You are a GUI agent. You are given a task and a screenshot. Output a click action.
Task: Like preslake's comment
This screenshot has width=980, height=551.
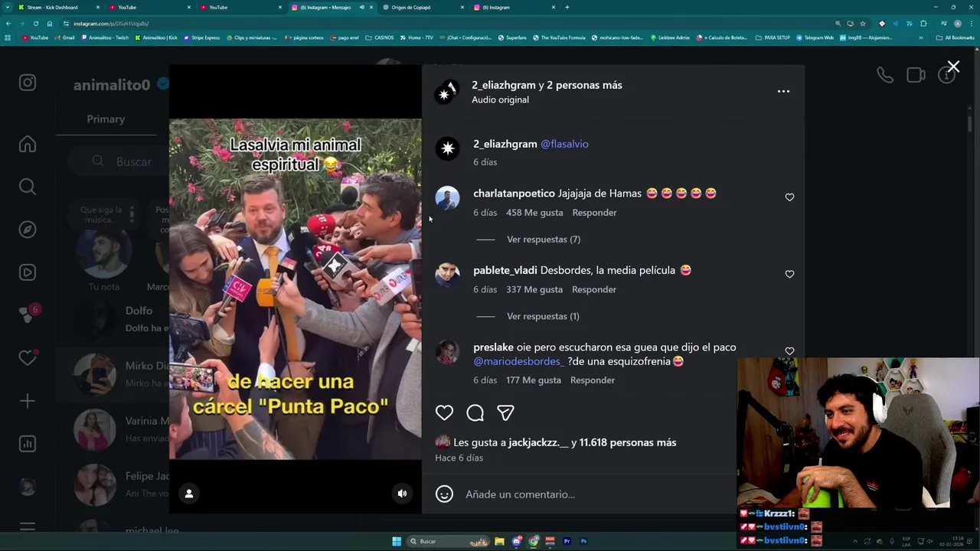coord(789,350)
